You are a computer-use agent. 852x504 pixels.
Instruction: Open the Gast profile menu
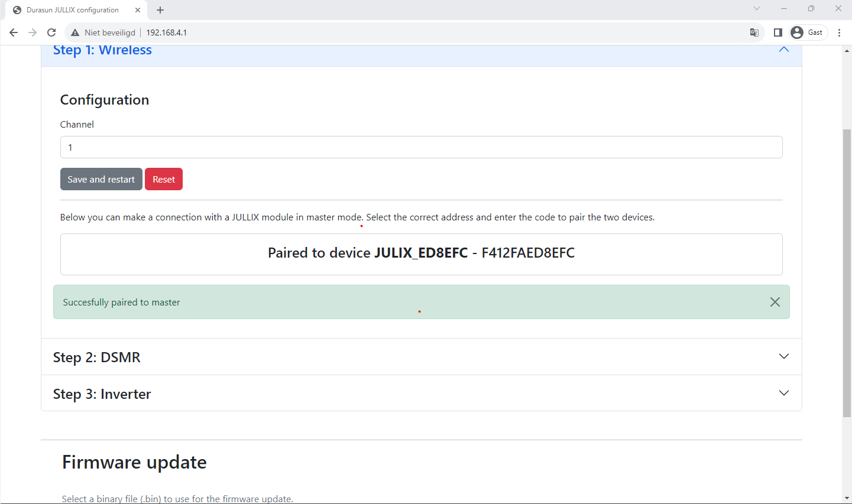pyautogui.click(x=808, y=32)
